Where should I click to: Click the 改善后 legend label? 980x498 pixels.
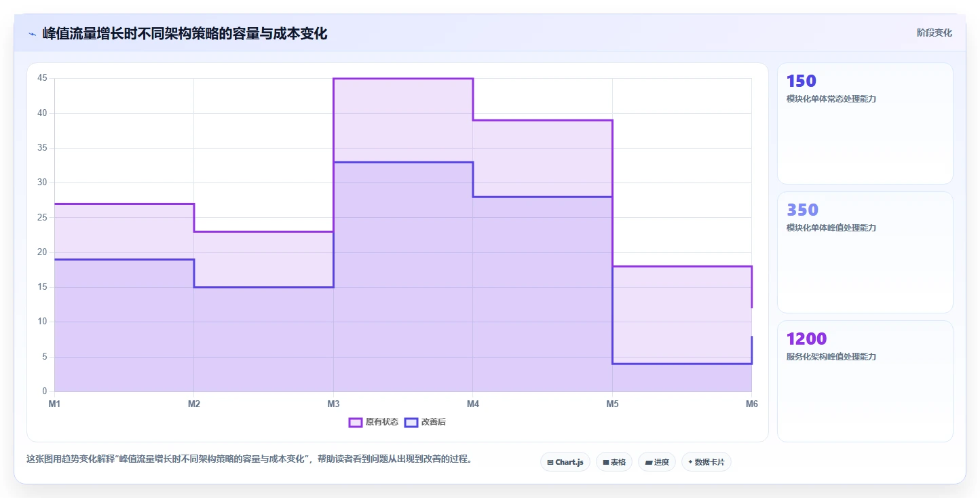[x=434, y=422]
